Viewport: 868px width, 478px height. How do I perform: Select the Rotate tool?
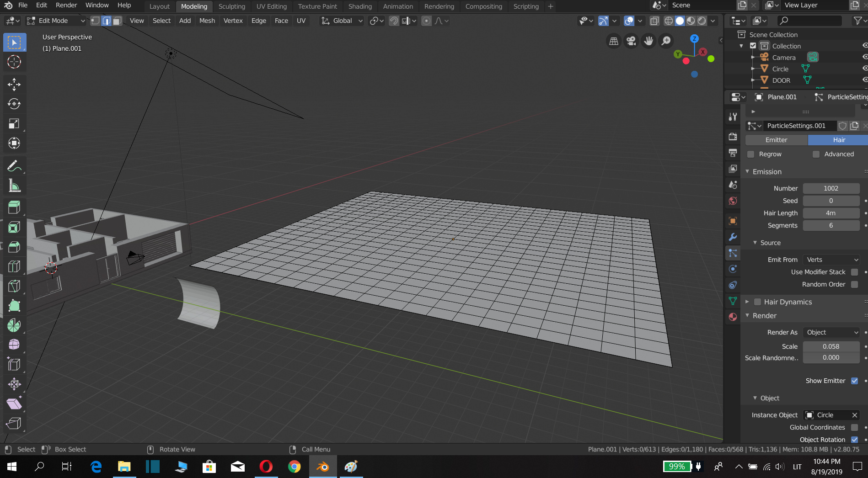[14, 104]
